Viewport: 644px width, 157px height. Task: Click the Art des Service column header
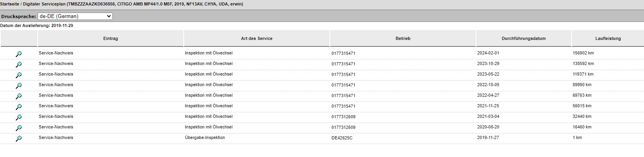click(257, 38)
